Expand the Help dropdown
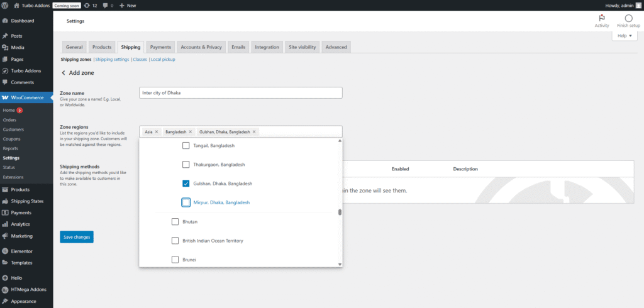The image size is (644, 308). coord(625,36)
